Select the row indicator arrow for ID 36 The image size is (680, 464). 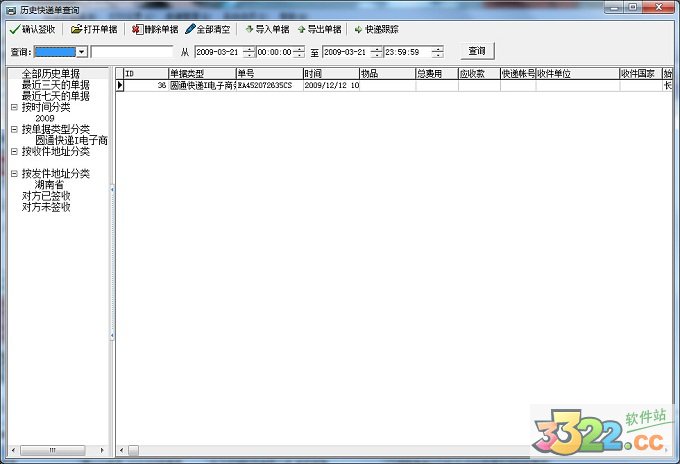point(120,85)
